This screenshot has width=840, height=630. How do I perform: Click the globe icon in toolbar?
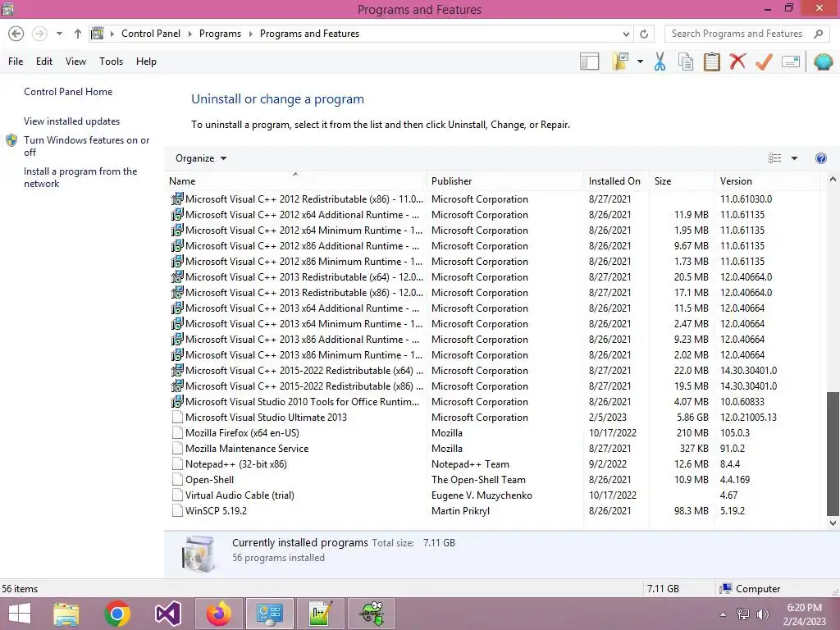(x=823, y=62)
